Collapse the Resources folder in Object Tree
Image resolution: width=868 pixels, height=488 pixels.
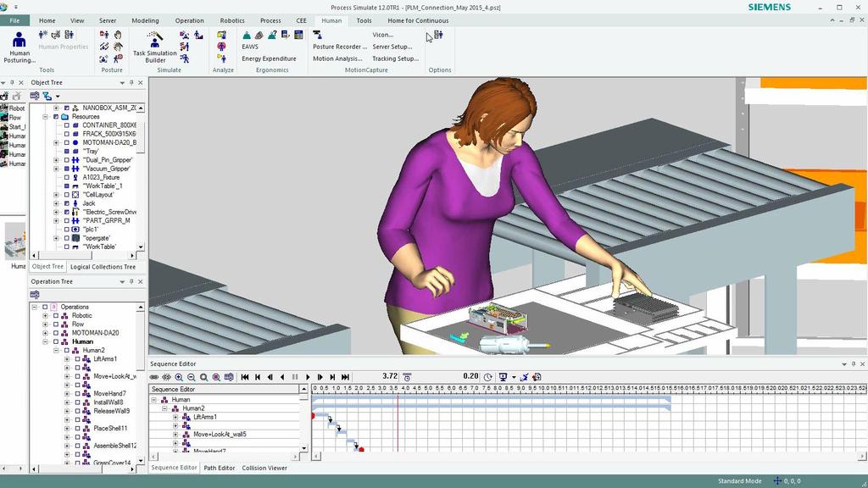(46, 117)
